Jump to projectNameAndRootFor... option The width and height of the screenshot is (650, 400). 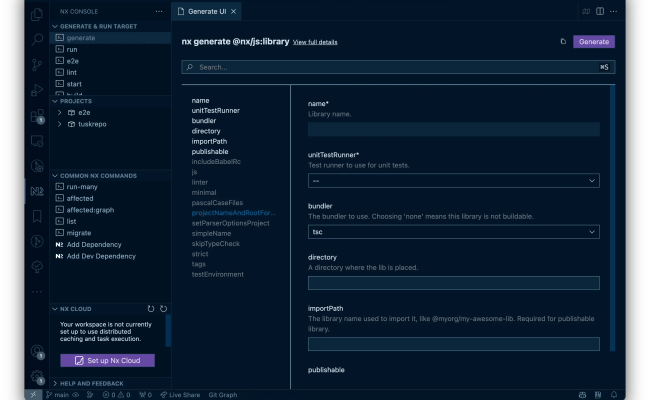click(233, 213)
